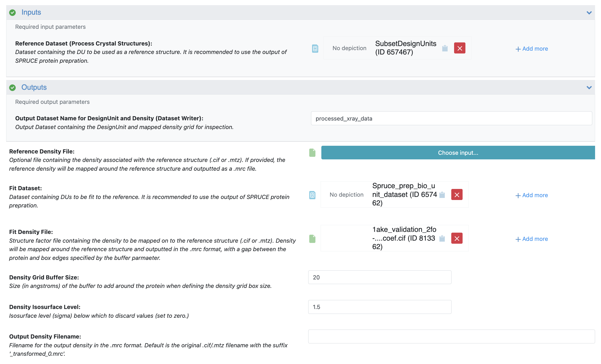Click clipboard icon next to 1ake_validation cif file

click(x=442, y=239)
